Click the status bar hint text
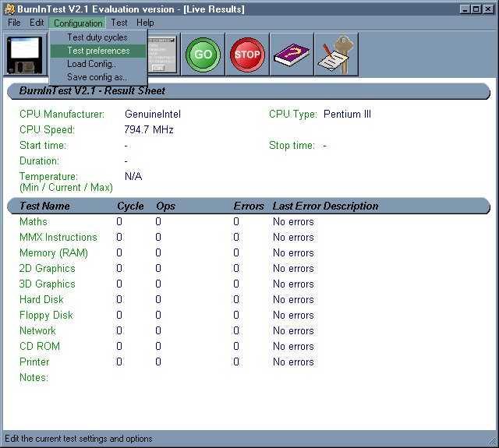The height and width of the screenshot is (448, 499). click(x=79, y=439)
